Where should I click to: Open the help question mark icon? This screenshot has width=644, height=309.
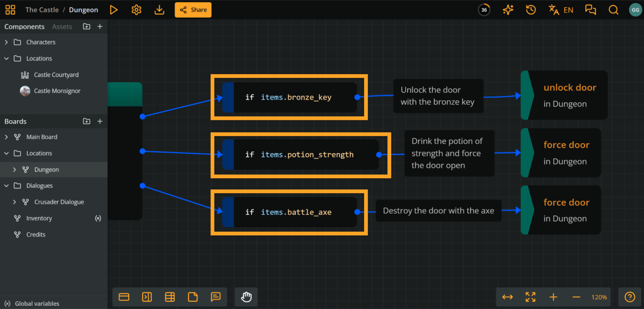[630, 297]
